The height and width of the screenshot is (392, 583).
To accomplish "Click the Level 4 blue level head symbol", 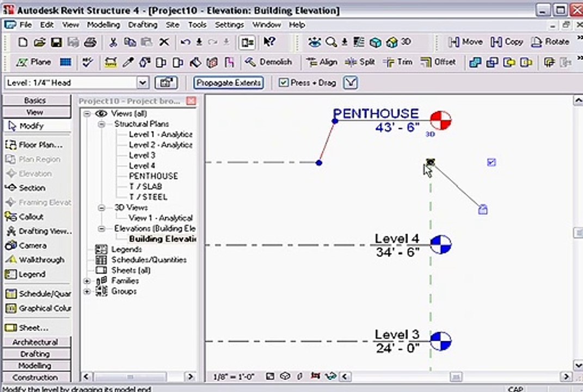I will click(x=440, y=244).
